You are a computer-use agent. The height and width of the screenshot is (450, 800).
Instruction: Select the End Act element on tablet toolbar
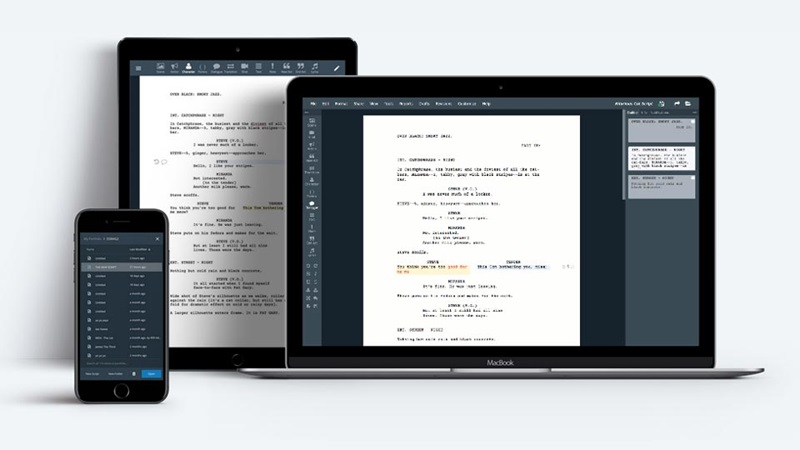point(301,68)
